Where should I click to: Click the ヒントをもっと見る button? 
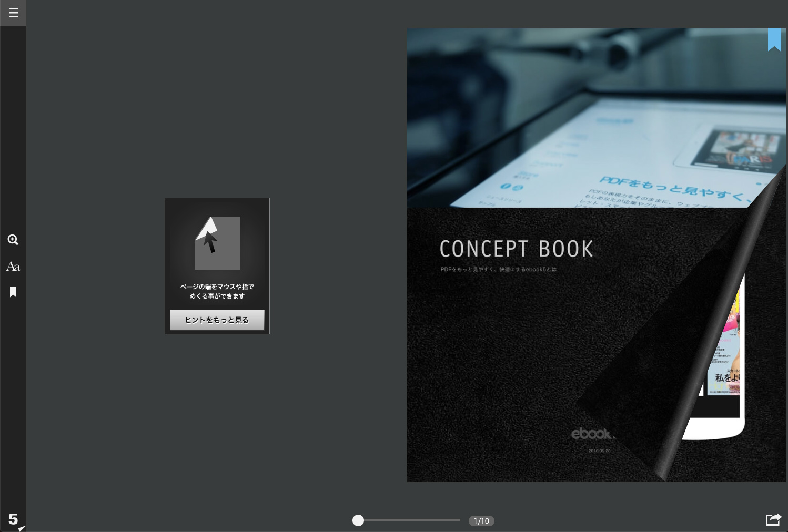pos(217,320)
